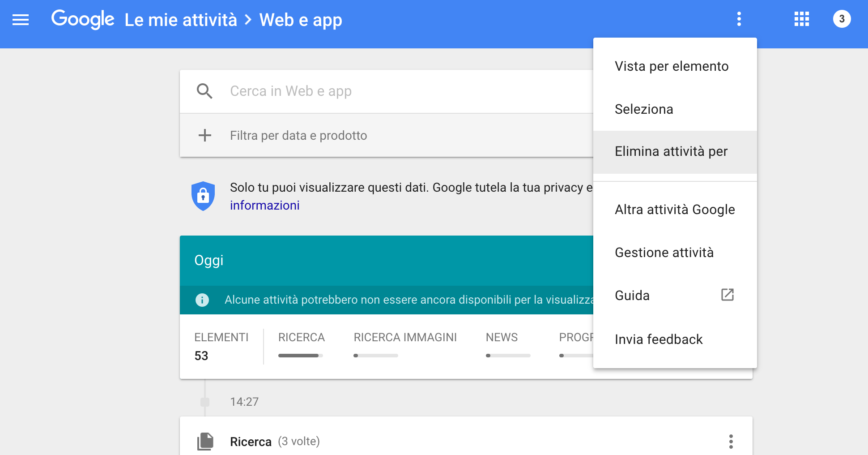Open Gestione attività

click(675, 253)
